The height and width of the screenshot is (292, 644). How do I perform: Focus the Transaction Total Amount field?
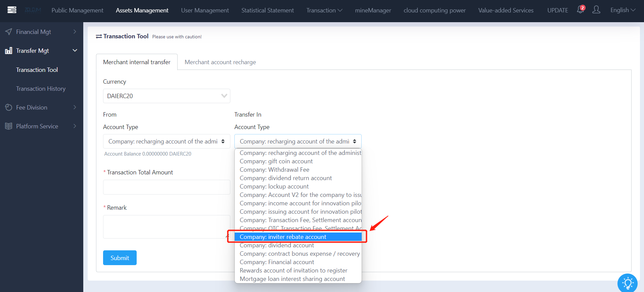click(167, 187)
